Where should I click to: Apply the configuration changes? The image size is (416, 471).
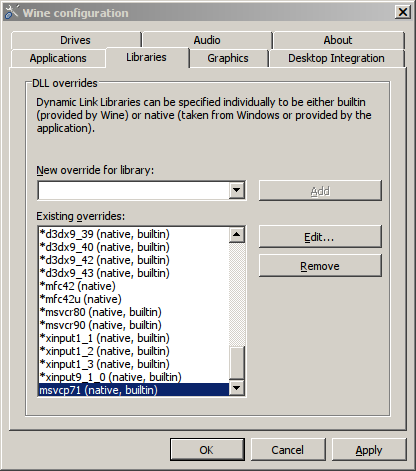point(369,450)
